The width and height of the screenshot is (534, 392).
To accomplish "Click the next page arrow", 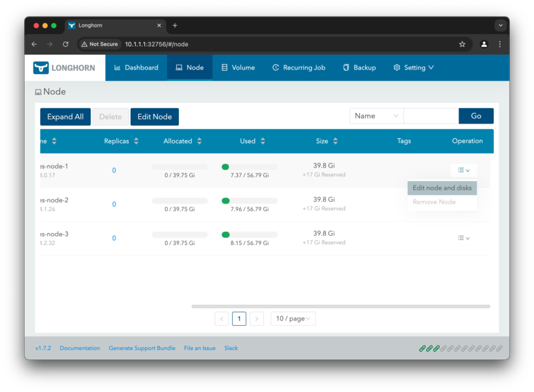I will pyautogui.click(x=256, y=319).
